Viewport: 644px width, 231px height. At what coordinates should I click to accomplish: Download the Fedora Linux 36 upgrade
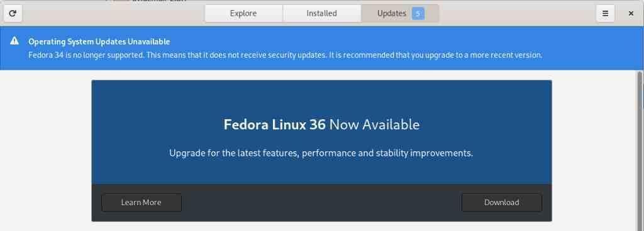pyautogui.click(x=501, y=203)
